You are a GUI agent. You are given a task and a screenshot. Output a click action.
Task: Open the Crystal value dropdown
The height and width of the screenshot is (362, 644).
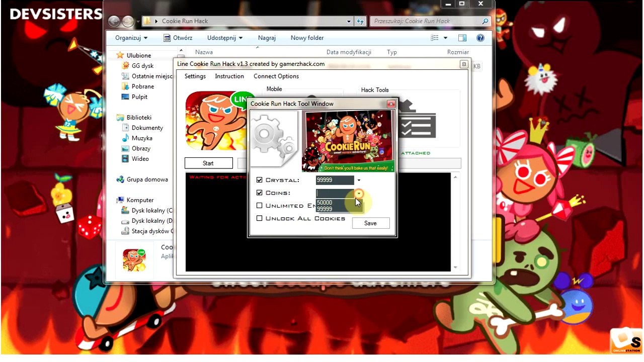[359, 180]
